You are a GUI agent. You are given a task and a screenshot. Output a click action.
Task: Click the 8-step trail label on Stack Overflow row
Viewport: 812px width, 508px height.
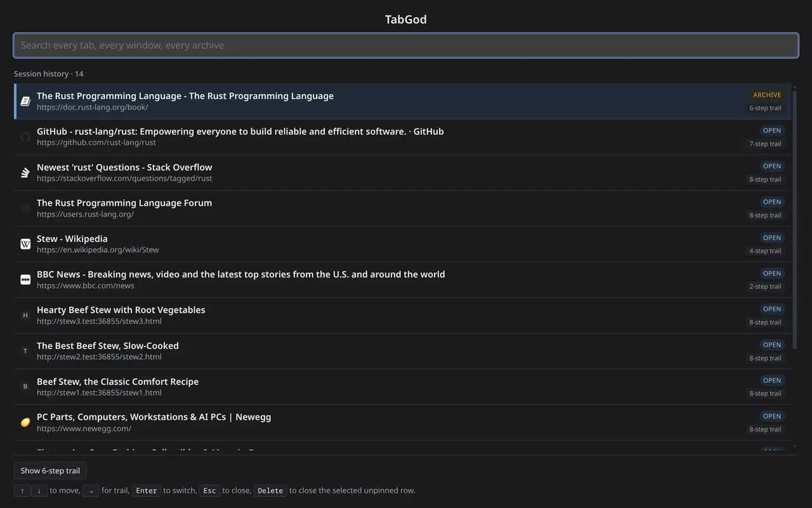point(765,180)
